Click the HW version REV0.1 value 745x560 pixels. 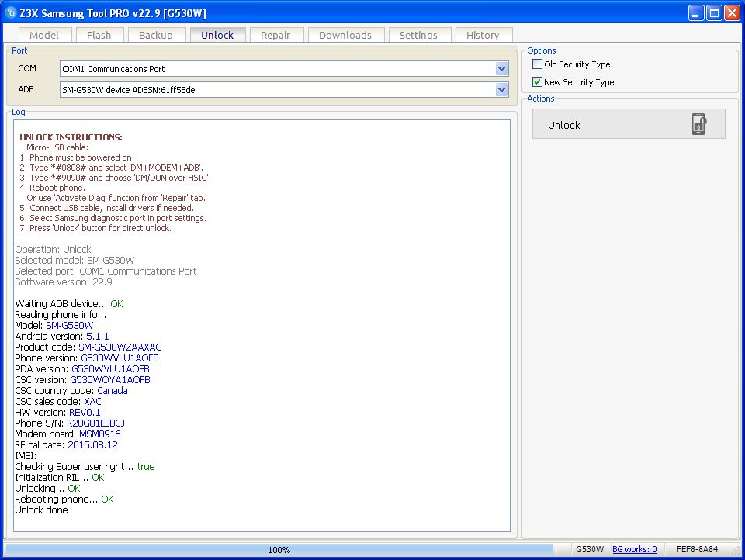click(85, 413)
